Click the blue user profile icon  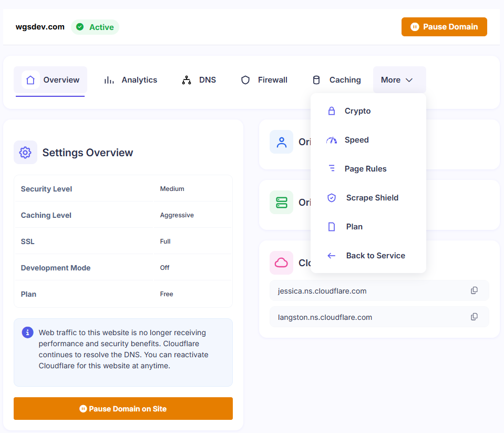pyautogui.click(x=281, y=142)
